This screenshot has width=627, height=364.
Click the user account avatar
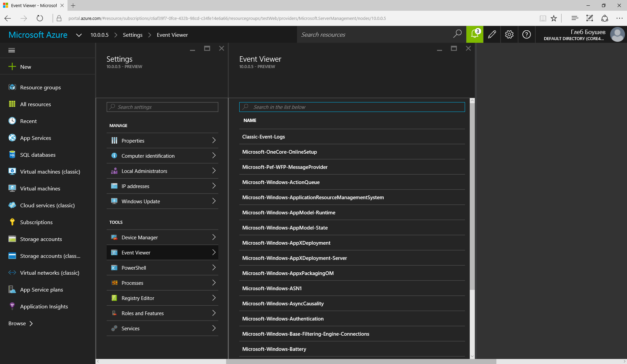pos(618,34)
